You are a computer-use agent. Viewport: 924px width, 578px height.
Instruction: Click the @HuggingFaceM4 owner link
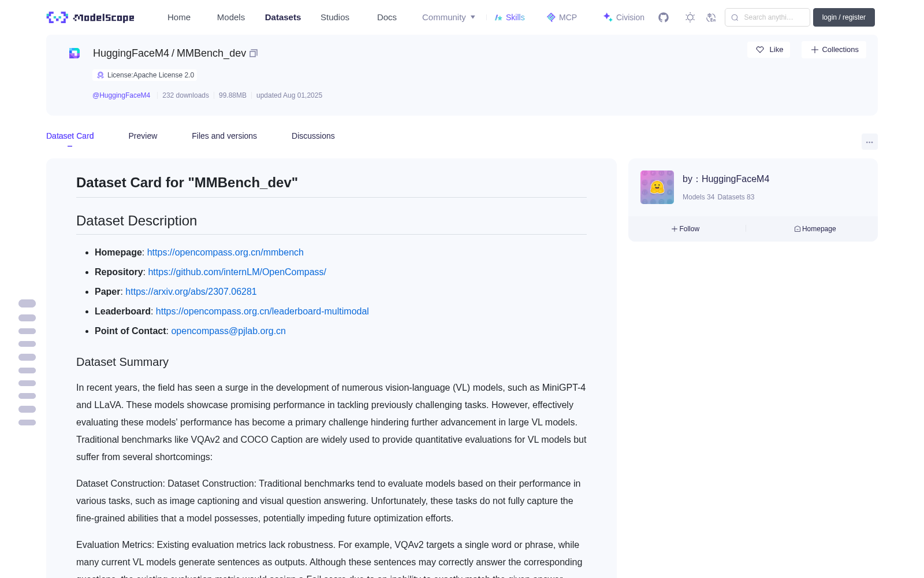[x=121, y=95]
